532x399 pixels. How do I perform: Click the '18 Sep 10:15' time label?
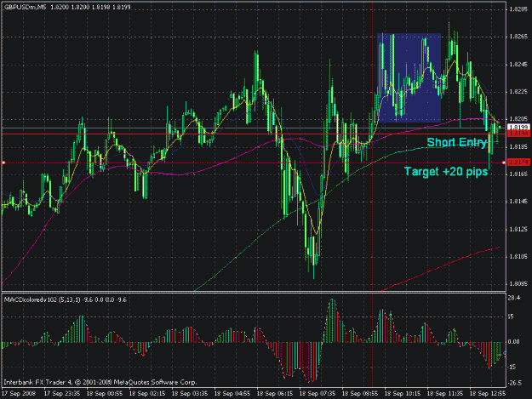click(x=403, y=394)
